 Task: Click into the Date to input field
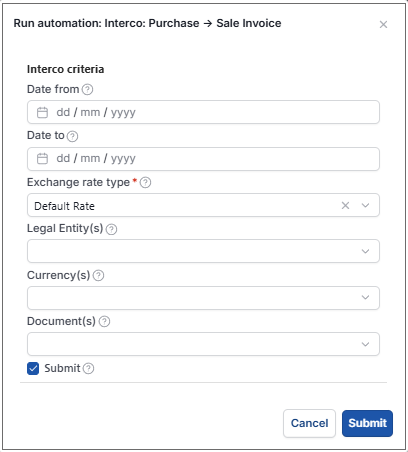pos(203,159)
